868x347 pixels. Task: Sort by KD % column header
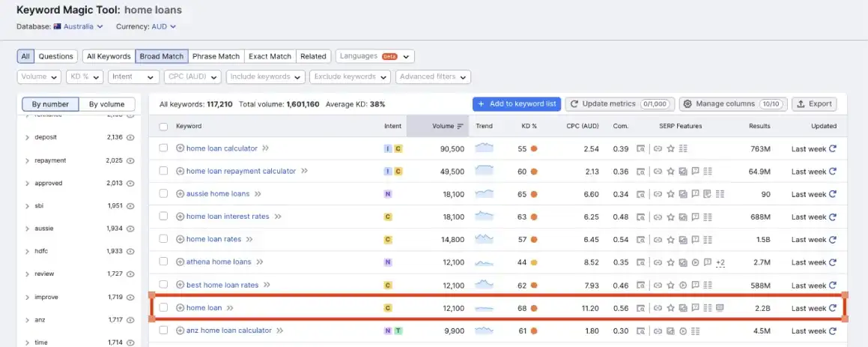tap(529, 127)
